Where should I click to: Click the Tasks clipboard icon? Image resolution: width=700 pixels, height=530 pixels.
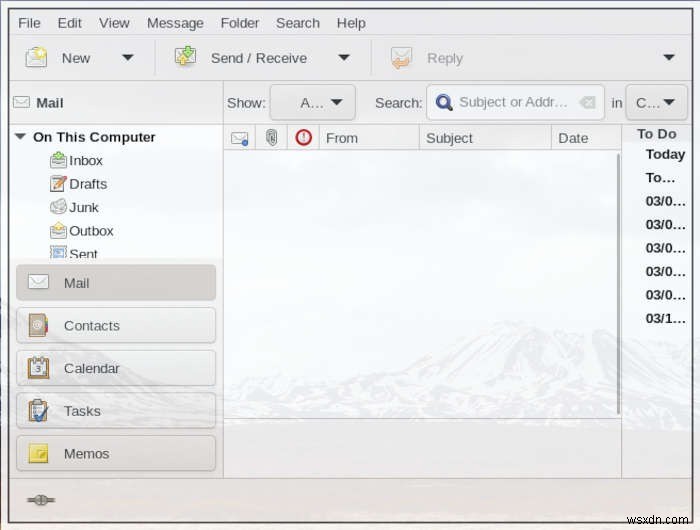point(38,410)
